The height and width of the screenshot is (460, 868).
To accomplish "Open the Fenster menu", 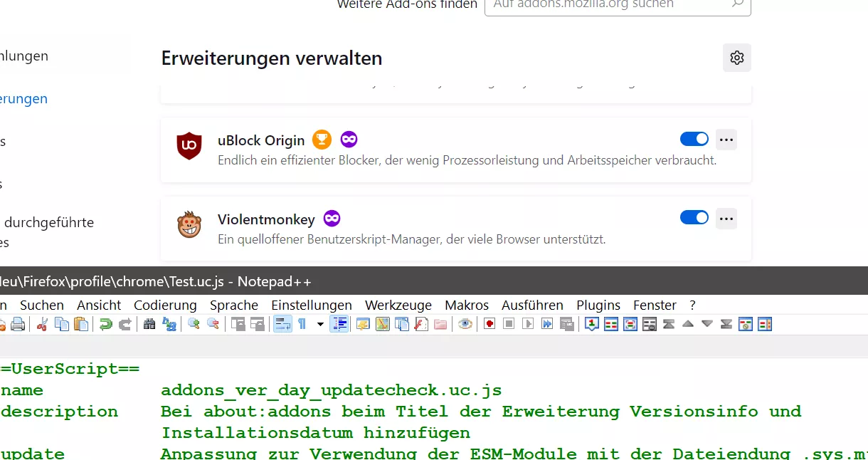I will tap(655, 305).
